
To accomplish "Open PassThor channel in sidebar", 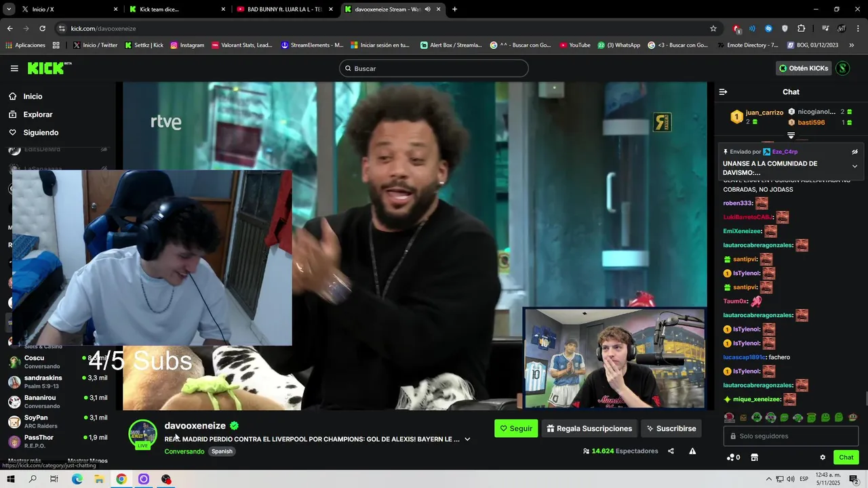I will (x=58, y=441).
